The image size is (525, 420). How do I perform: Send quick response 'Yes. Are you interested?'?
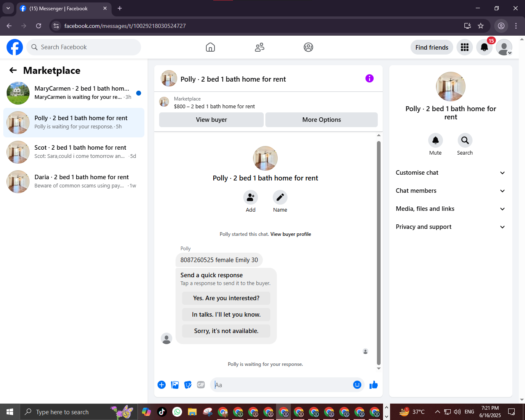click(226, 298)
